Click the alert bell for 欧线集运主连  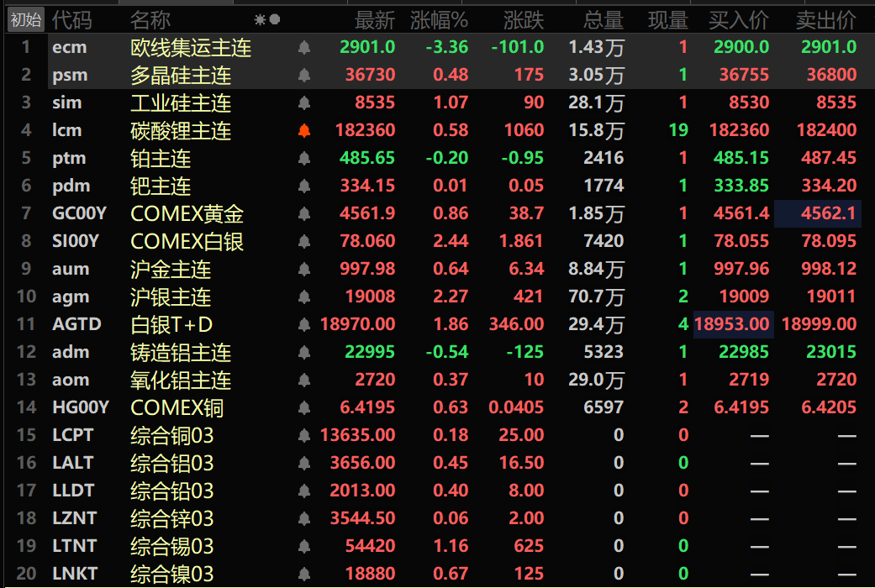[304, 47]
